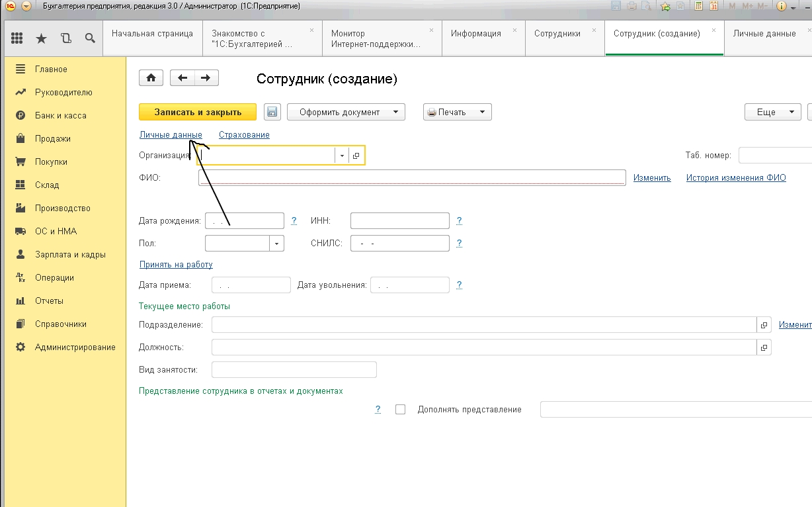Switch to the Сотрудники tab
The image size is (812, 507).
tap(557, 33)
